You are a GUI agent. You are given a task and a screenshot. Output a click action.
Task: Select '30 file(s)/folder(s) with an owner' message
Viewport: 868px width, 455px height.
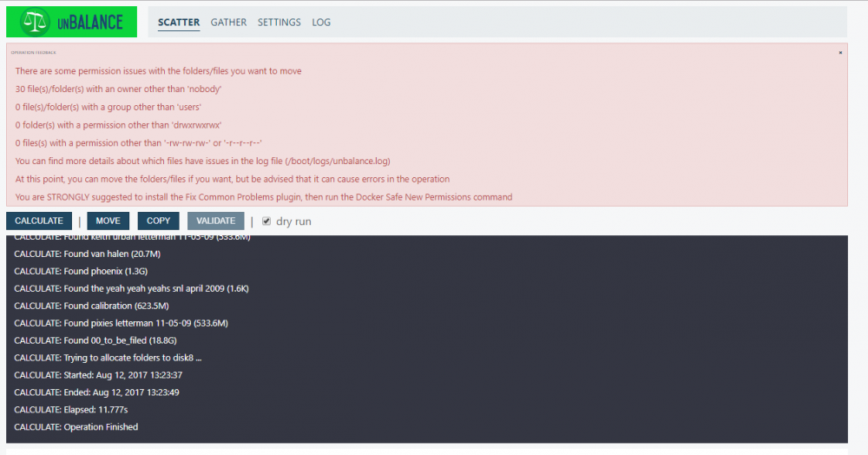(x=118, y=89)
